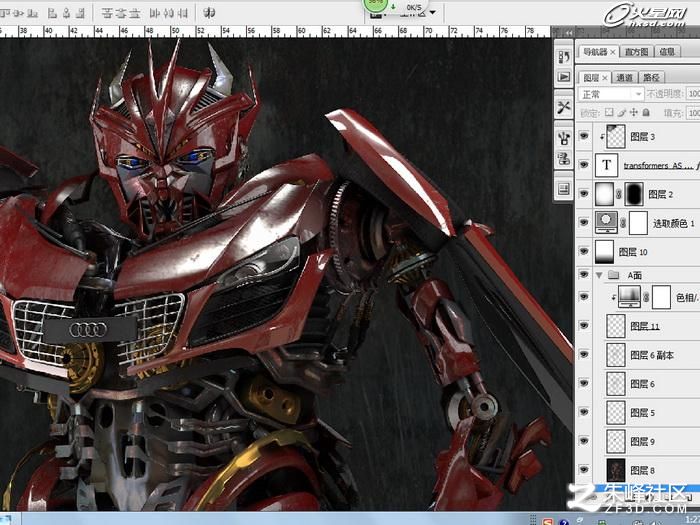
Task: Close the 图层 panel tab
Action: pos(605,78)
